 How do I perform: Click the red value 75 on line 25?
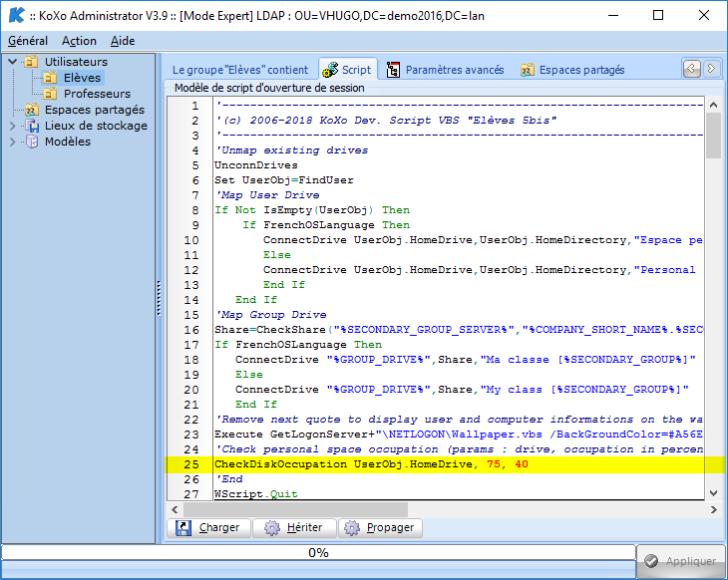pyautogui.click(x=494, y=464)
